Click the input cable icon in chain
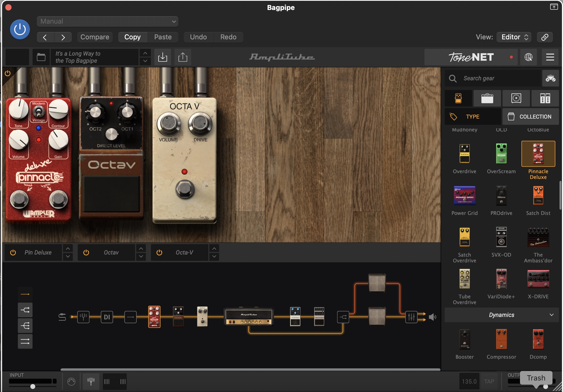This screenshot has width=563, height=392. coord(62,317)
